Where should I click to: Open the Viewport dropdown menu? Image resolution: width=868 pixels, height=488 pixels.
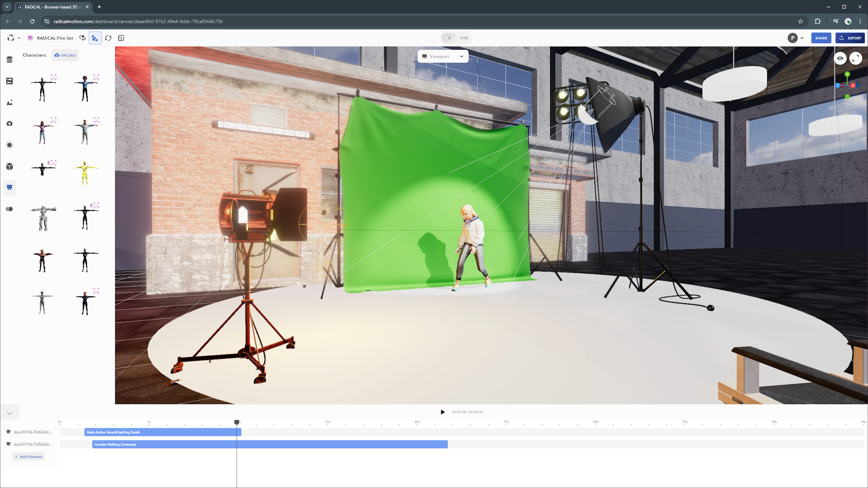(443, 56)
